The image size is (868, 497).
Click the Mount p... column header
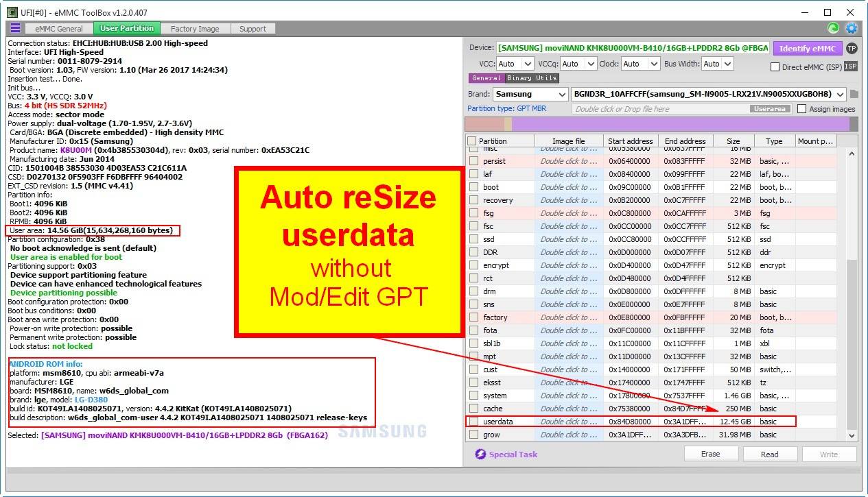[815, 141]
